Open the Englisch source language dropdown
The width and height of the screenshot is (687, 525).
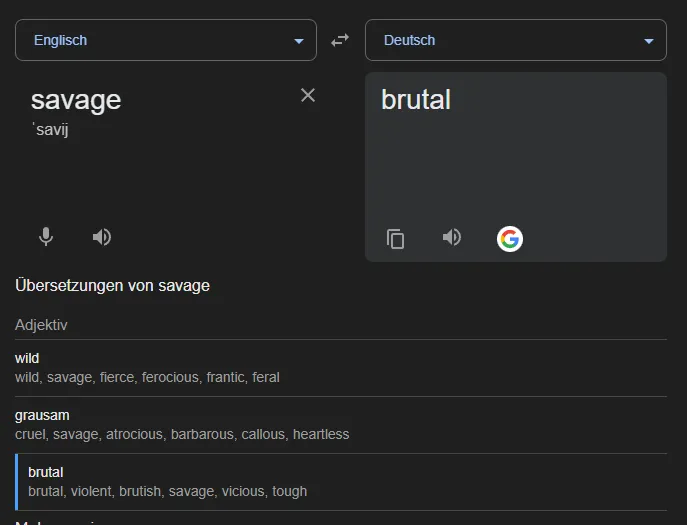tap(166, 40)
